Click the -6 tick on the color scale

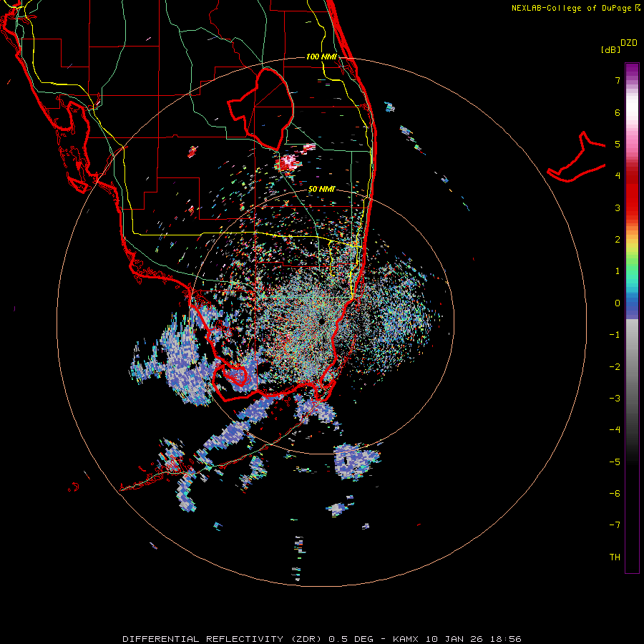pos(615,493)
